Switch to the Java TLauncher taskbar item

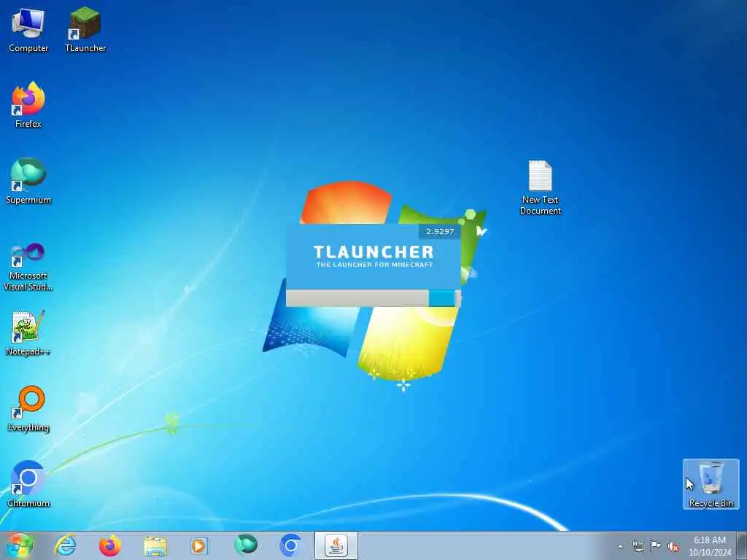click(336, 545)
